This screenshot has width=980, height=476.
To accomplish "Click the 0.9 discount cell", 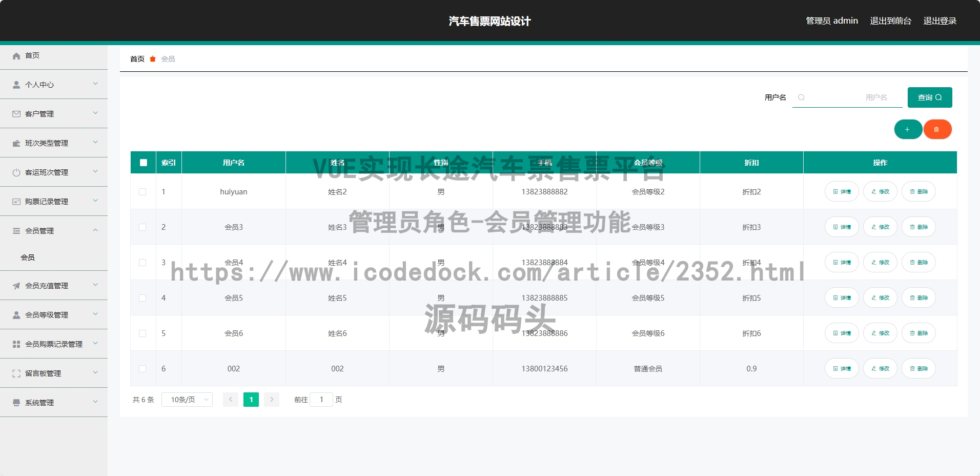I will [x=751, y=369].
